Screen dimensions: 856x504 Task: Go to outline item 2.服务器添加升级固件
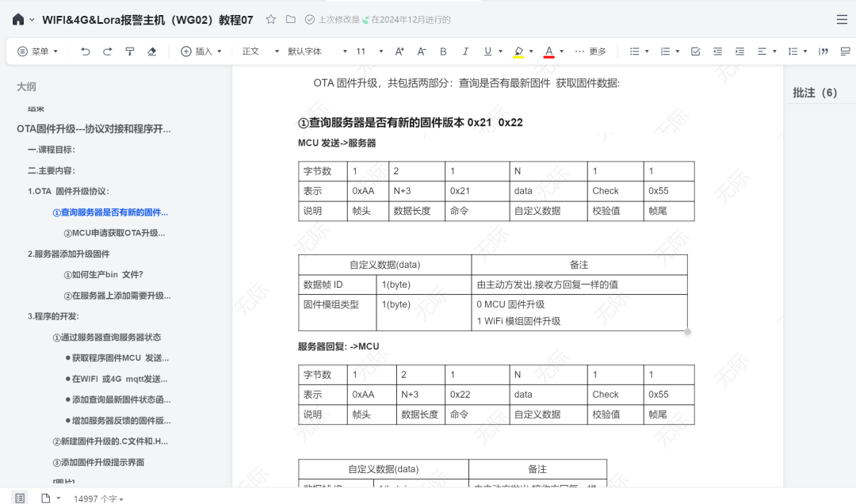pyautogui.click(x=68, y=254)
